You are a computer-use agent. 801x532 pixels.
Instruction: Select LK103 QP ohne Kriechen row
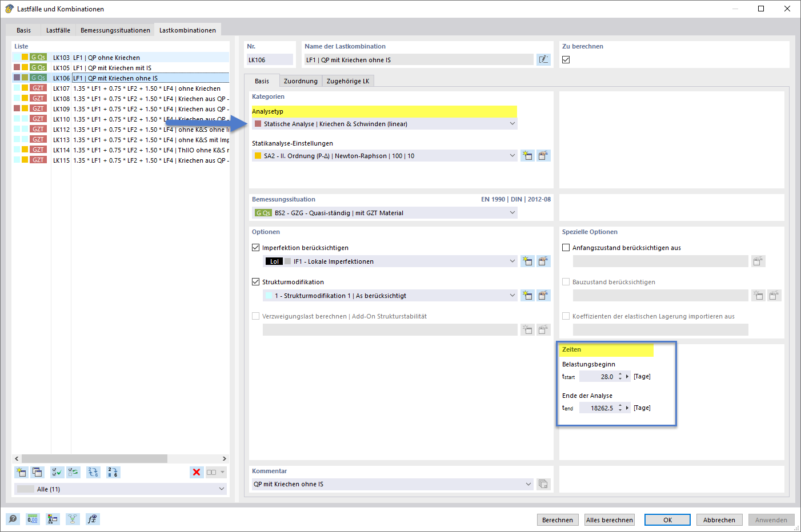pyautogui.click(x=121, y=57)
